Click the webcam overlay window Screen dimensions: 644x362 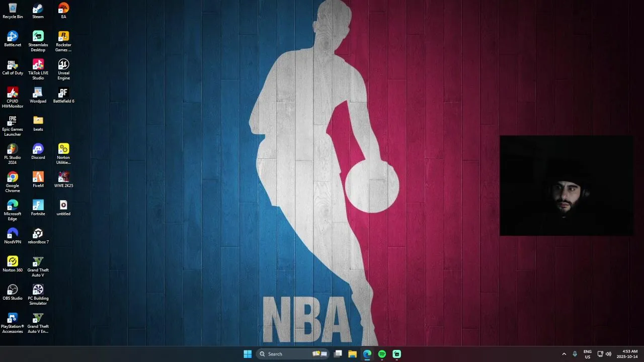coord(567,185)
